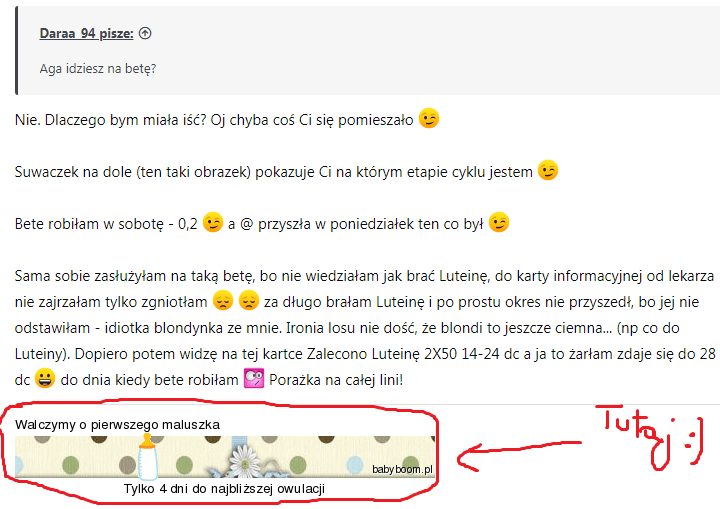720x509 pixels.
Task: Click the daisy flower on the ticker
Action: pyautogui.click(x=244, y=460)
